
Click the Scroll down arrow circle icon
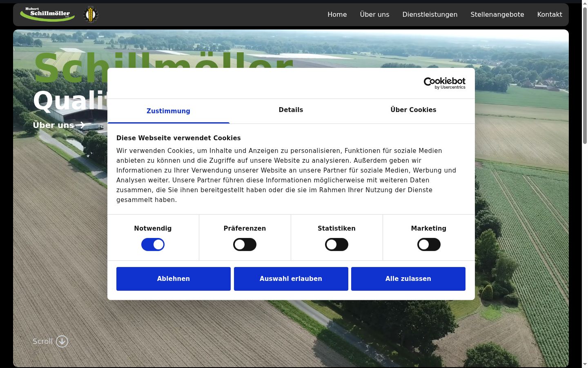(62, 341)
